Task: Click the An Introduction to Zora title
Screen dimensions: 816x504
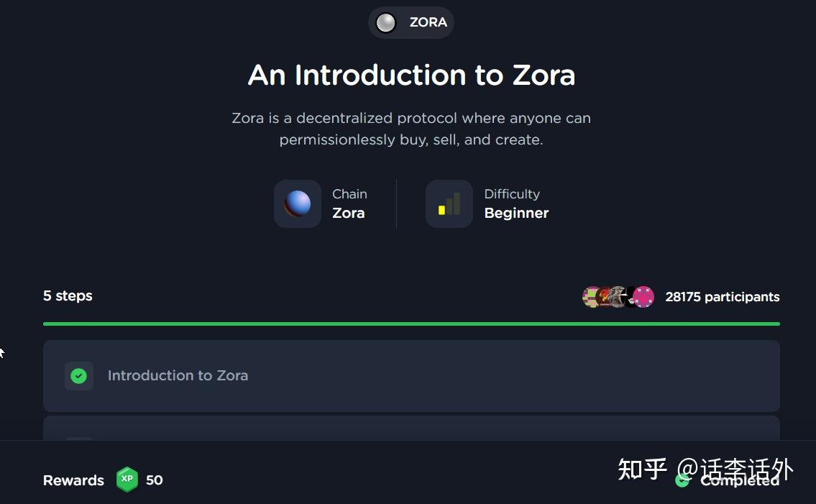Action: tap(411, 75)
